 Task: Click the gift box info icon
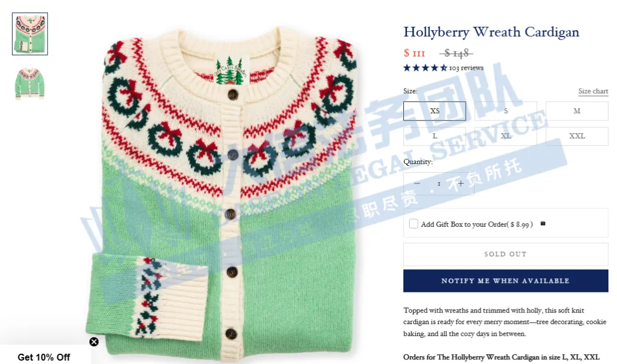[543, 223]
